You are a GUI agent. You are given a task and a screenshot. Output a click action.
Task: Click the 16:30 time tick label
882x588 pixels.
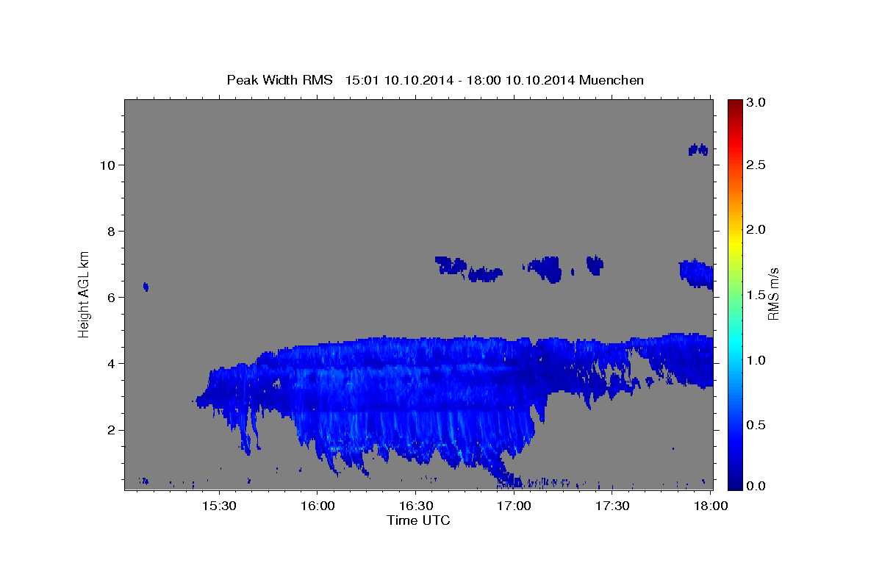(415, 506)
